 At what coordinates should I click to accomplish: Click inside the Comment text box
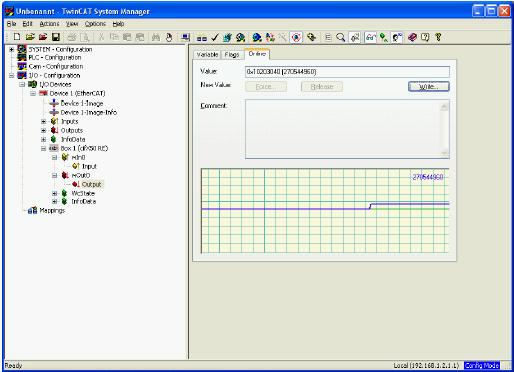click(343, 129)
